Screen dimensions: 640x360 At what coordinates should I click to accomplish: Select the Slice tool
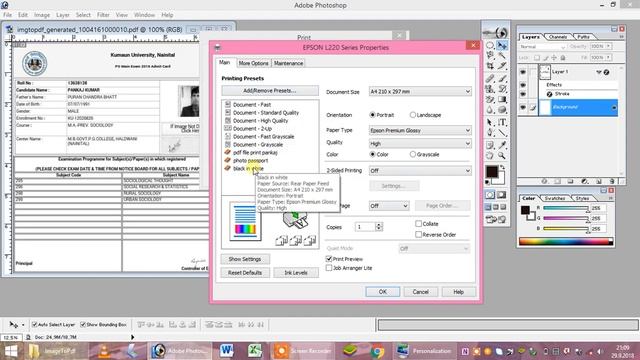tap(502, 66)
